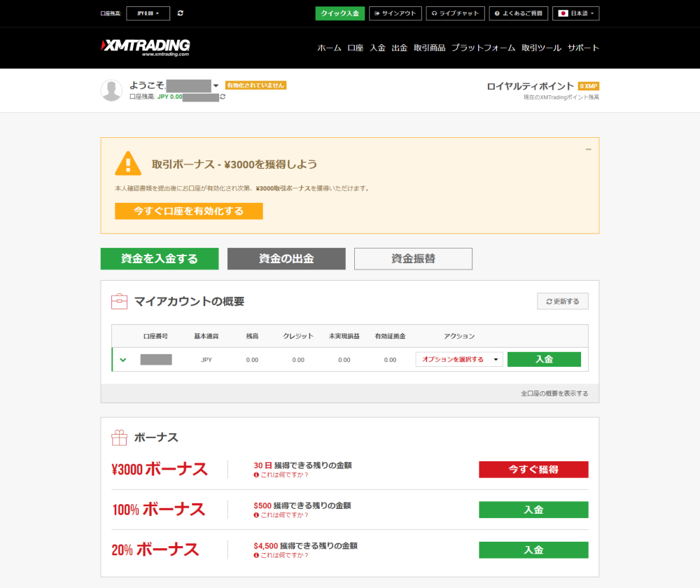
Task: Click the user avatar icon
Action: coord(111,90)
